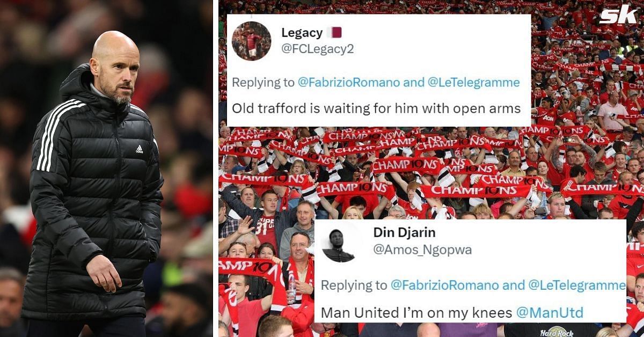Click the Qatar flag emoji beside Legacy
This screenshot has width=644, height=337.
[x=334, y=33]
